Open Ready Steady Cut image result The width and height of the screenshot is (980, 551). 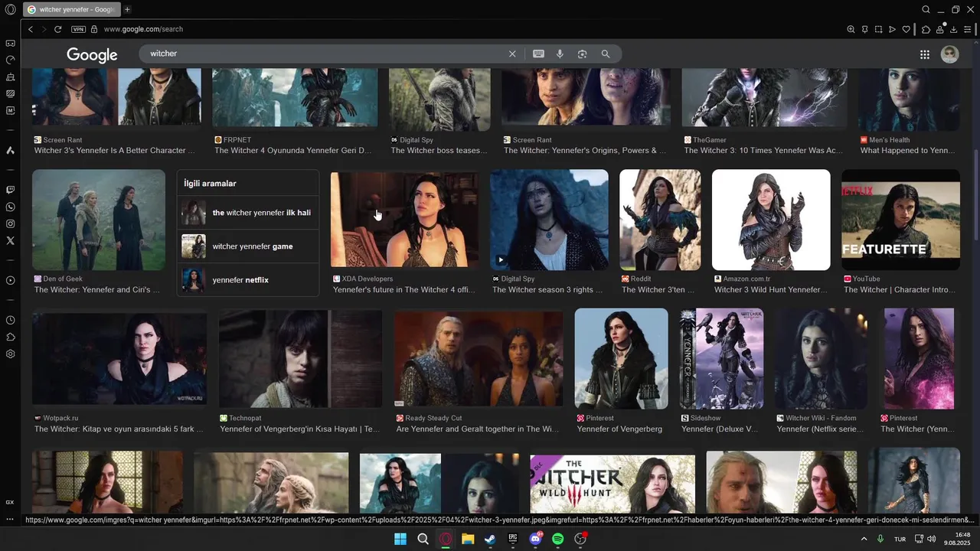click(479, 358)
